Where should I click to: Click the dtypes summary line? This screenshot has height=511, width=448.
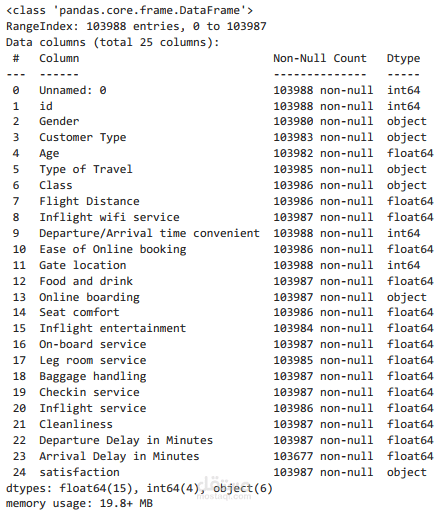point(139,488)
